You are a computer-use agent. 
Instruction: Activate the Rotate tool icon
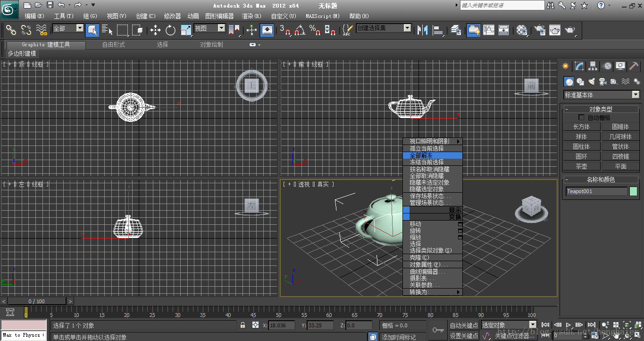click(170, 30)
